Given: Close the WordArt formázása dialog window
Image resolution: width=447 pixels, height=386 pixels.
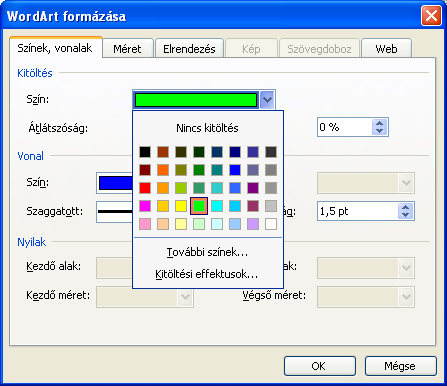Looking at the screenshot, I should pos(431,16).
